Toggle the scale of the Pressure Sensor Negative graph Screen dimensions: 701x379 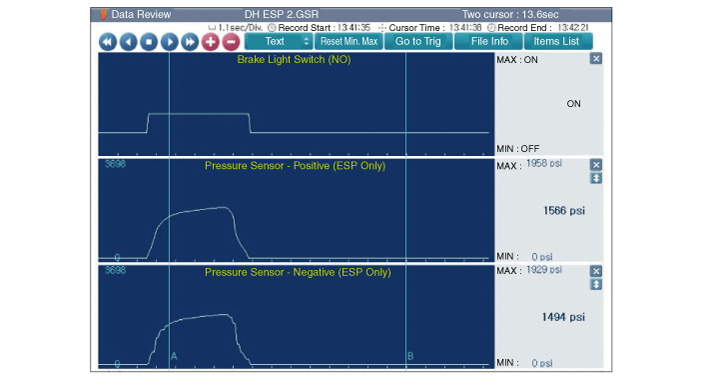point(595,284)
